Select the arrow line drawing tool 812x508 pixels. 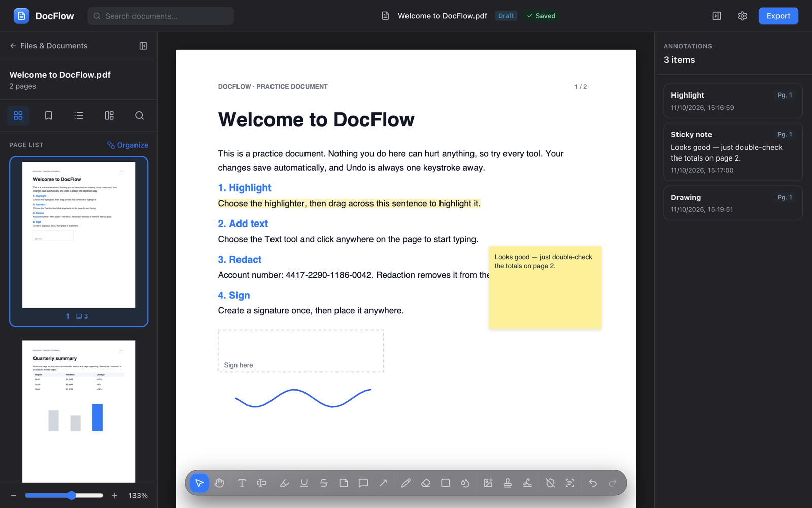tap(383, 483)
